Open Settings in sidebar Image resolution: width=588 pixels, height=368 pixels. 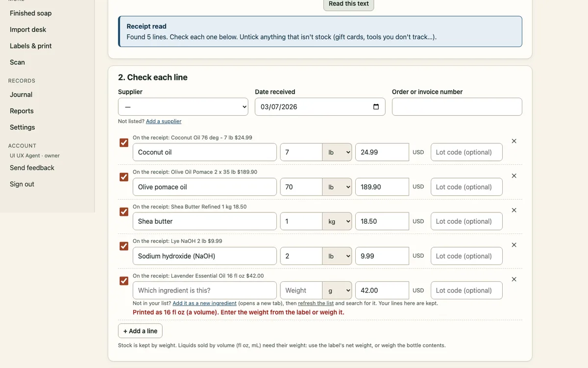(23, 127)
